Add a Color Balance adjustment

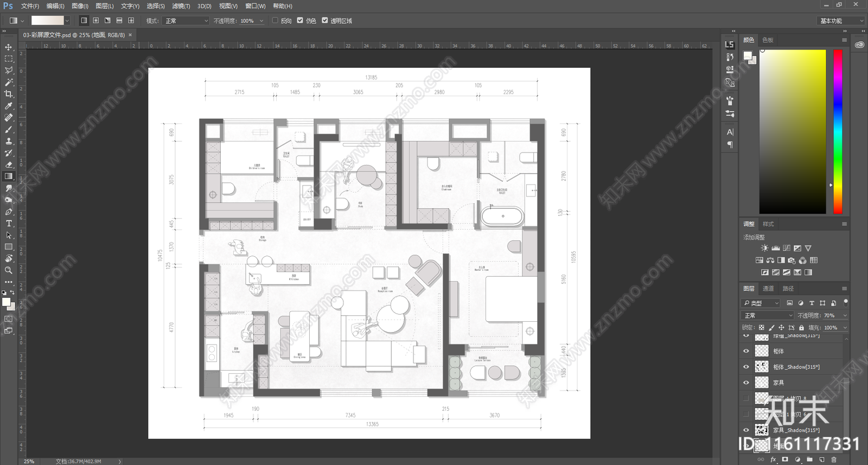[x=770, y=260]
